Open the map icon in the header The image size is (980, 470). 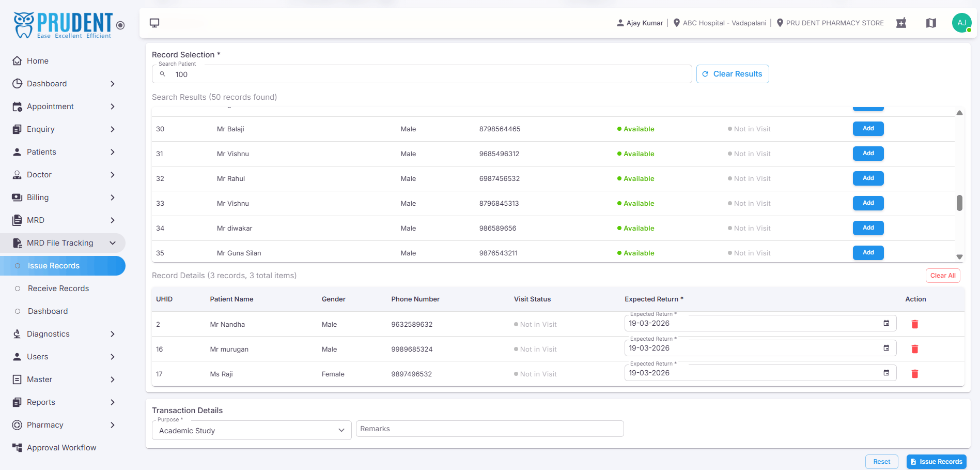931,23
